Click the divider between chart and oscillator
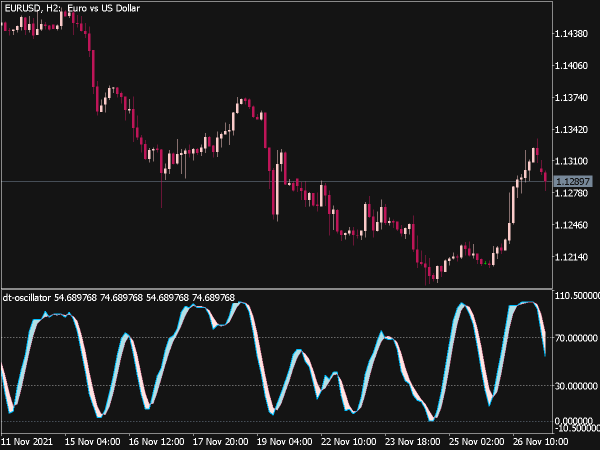The height and width of the screenshot is (450, 600). coord(277,289)
